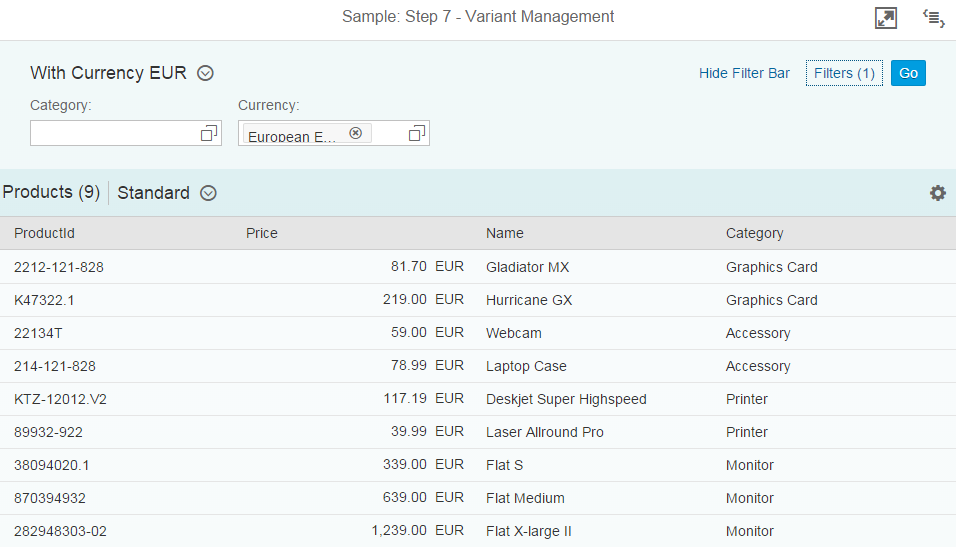Remove the European Euro currency token
The height and width of the screenshot is (547, 956).
(355, 133)
